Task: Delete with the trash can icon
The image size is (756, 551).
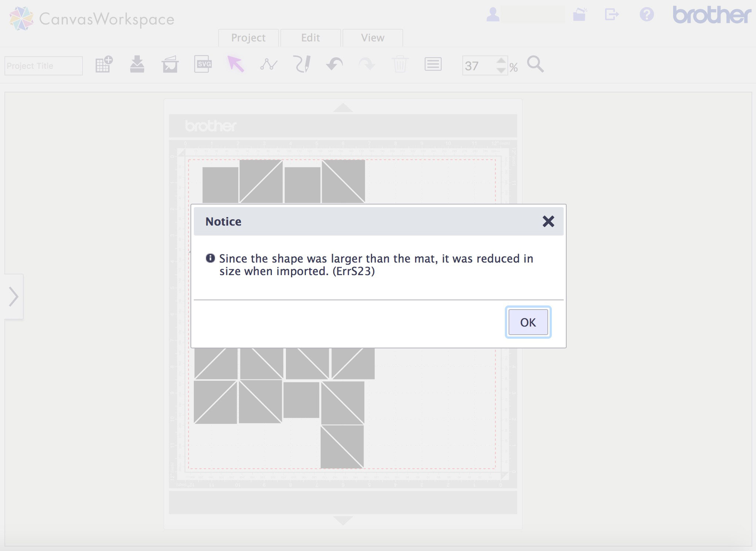Action: [400, 64]
